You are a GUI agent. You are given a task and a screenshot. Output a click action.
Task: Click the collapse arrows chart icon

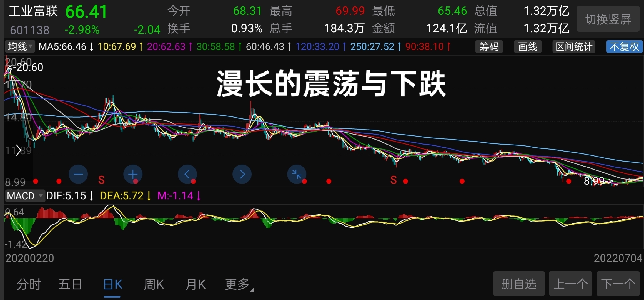point(297,174)
